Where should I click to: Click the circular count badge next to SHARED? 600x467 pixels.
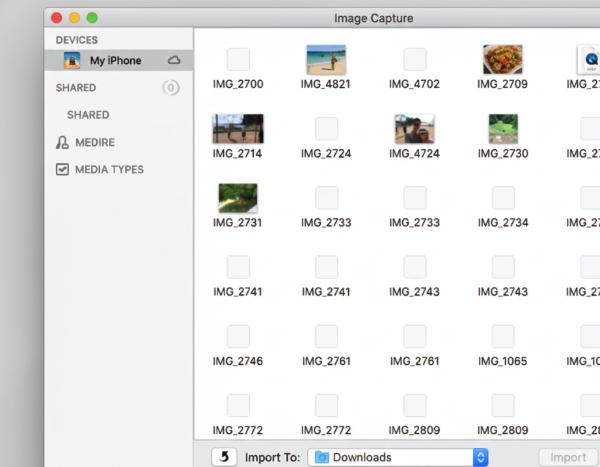point(171,88)
